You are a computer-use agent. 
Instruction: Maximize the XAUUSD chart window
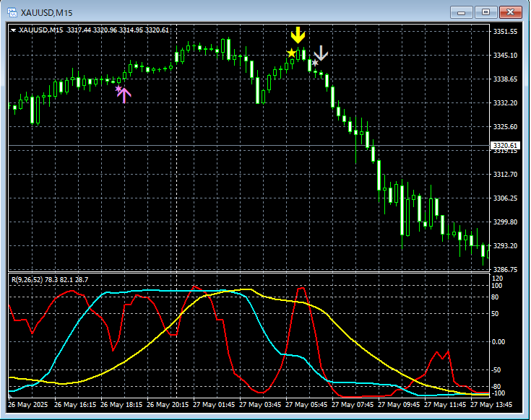click(485, 12)
